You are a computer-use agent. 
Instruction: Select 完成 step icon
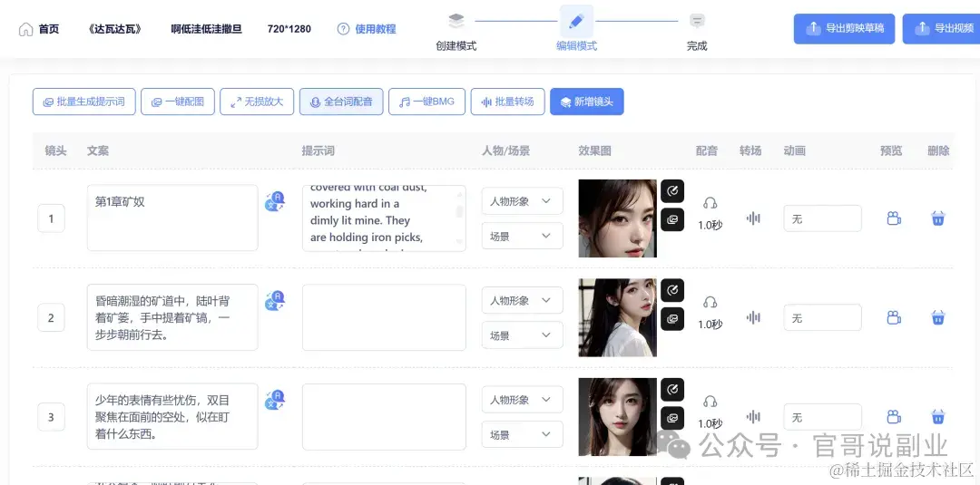pyautogui.click(x=697, y=21)
